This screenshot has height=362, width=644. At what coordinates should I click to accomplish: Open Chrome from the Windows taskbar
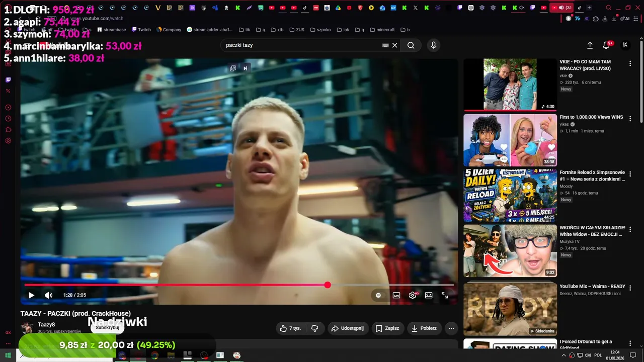coord(154,355)
